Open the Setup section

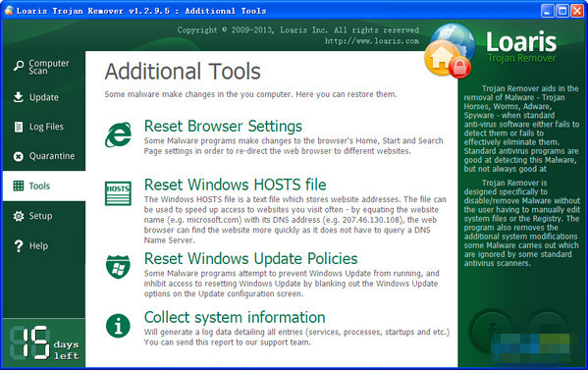[x=44, y=216]
